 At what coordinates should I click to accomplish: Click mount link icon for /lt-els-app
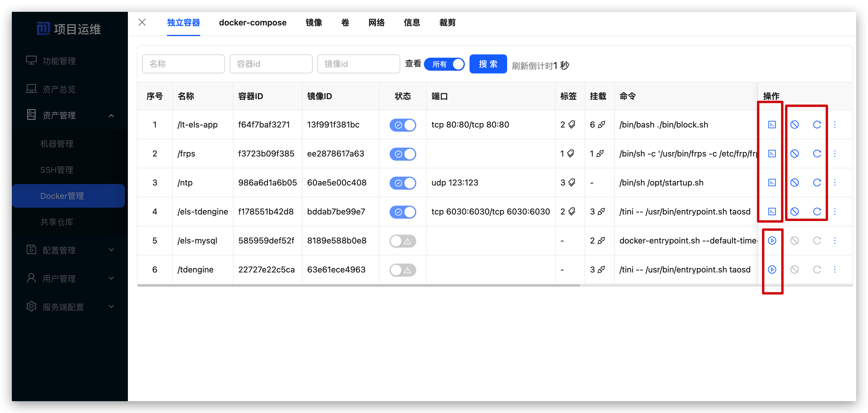coord(602,125)
